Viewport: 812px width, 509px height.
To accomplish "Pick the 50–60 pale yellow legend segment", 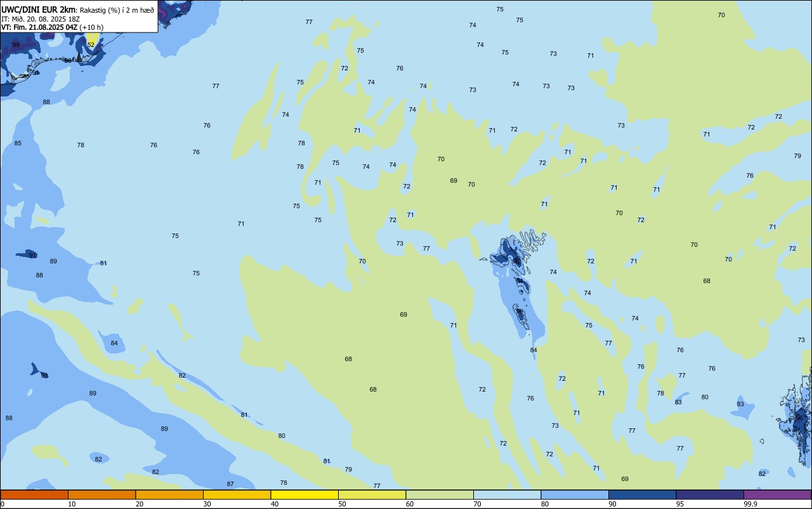I will click(372, 494).
